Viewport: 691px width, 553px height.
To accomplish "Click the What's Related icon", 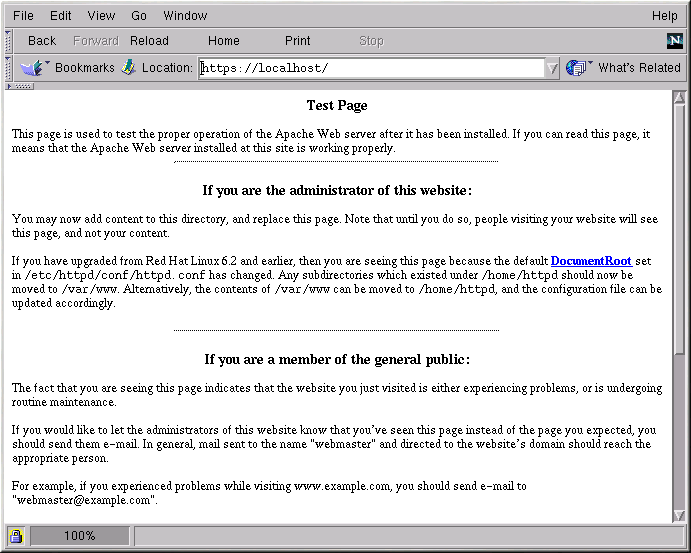I will tap(577, 68).
